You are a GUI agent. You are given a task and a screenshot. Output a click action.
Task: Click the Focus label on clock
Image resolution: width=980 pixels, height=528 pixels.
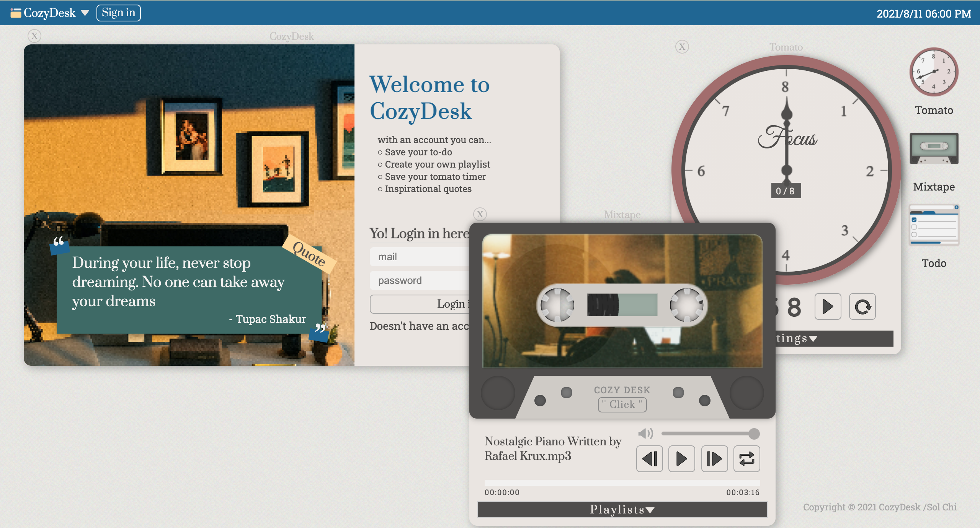click(x=787, y=137)
